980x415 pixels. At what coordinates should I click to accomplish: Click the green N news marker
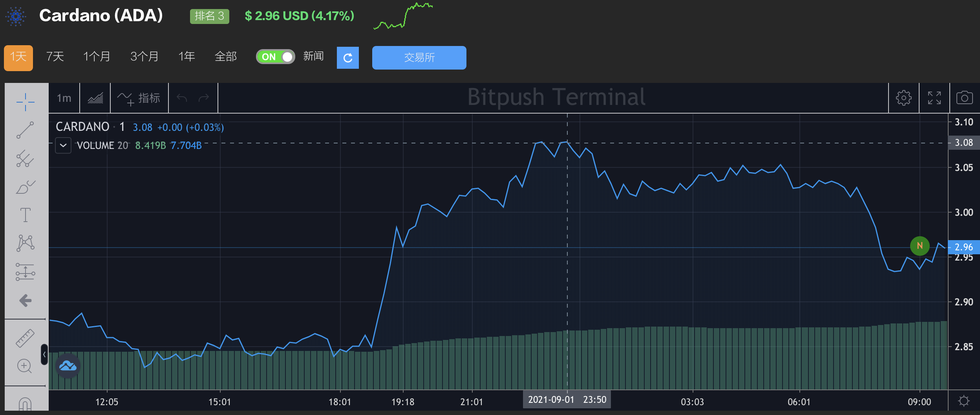pyautogui.click(x=920, y=246)
